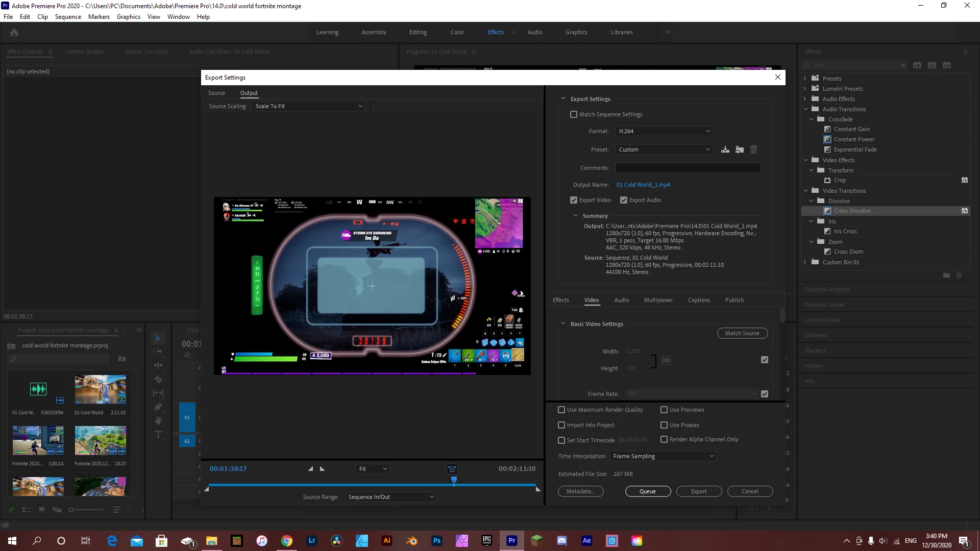This screenshot has height=551, width=980.
Task: Click the Set Out Point marker icon
Action: 322,469
